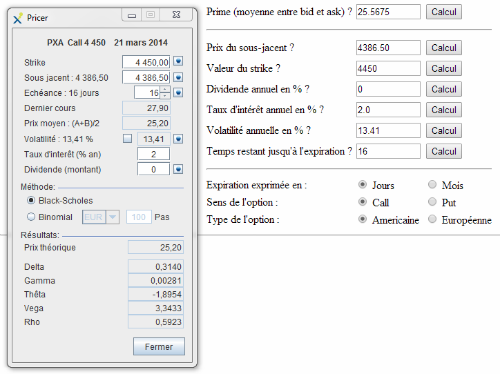Open the Volatilité dropdown arrow
The width and height of the screenshot is (500, 374).
point(178,139)
